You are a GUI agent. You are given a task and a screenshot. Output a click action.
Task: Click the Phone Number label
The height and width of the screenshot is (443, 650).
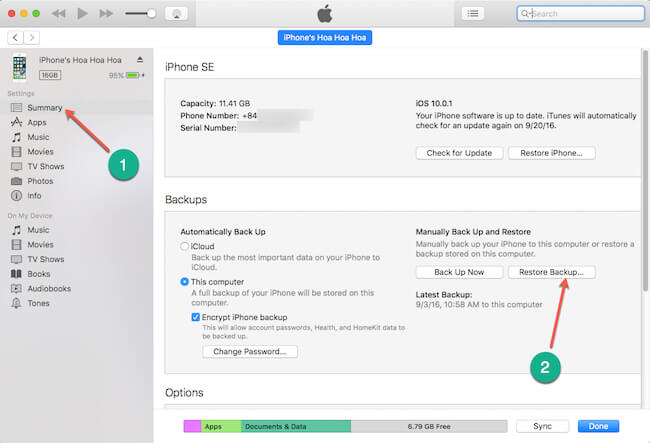[x=209, y=116]
